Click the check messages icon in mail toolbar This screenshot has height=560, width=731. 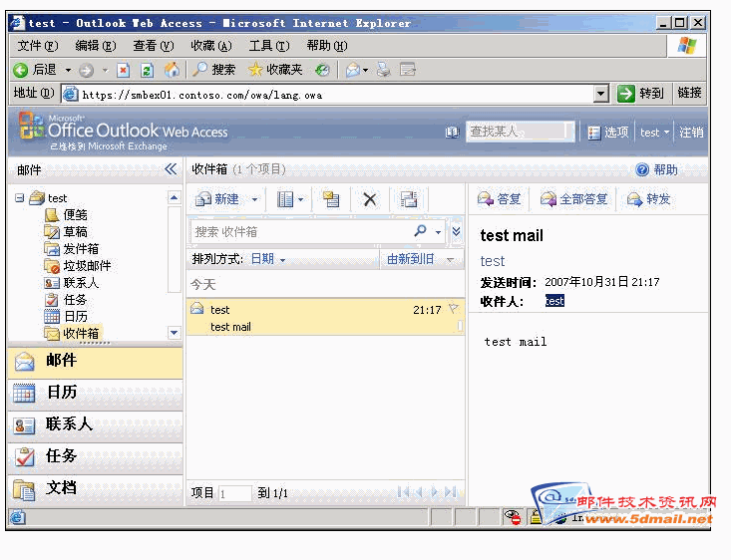pyautogui.click(x=408, y=199)
